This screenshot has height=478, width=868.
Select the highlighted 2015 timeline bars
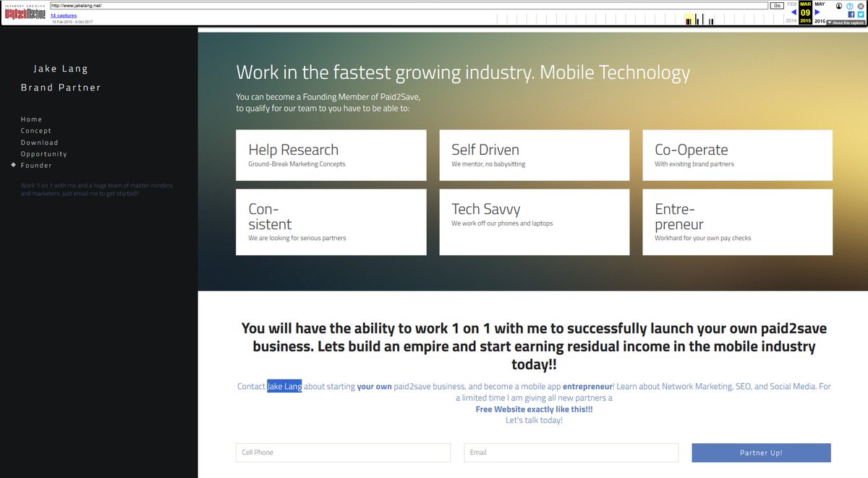689,20
